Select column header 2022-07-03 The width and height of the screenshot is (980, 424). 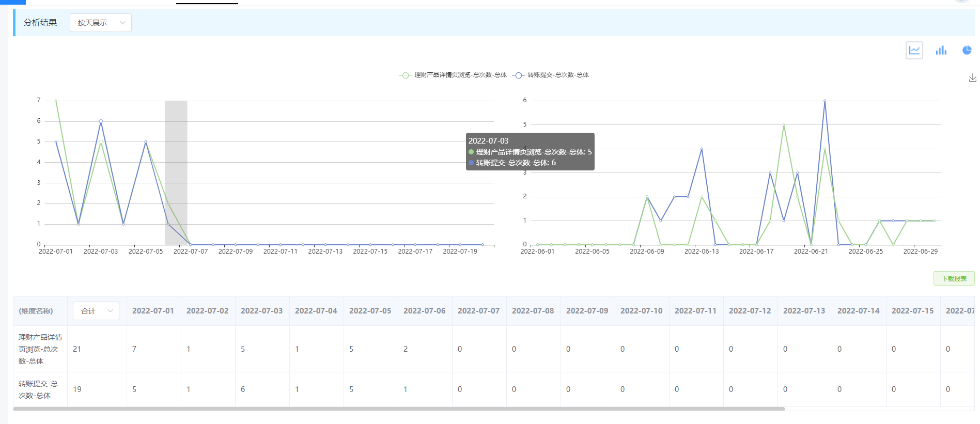261,311
